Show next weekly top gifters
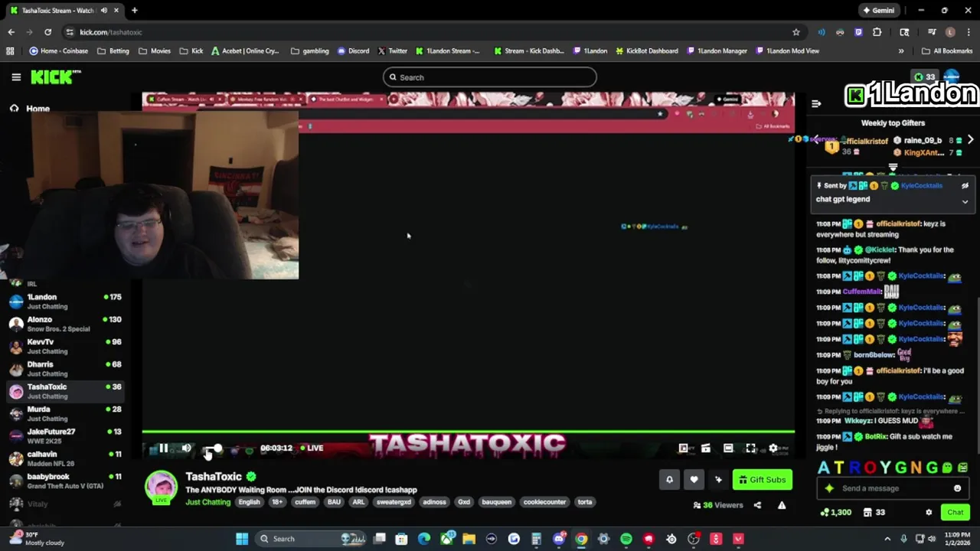The width and height of the screenshot is (980, 551). point(970,140)
